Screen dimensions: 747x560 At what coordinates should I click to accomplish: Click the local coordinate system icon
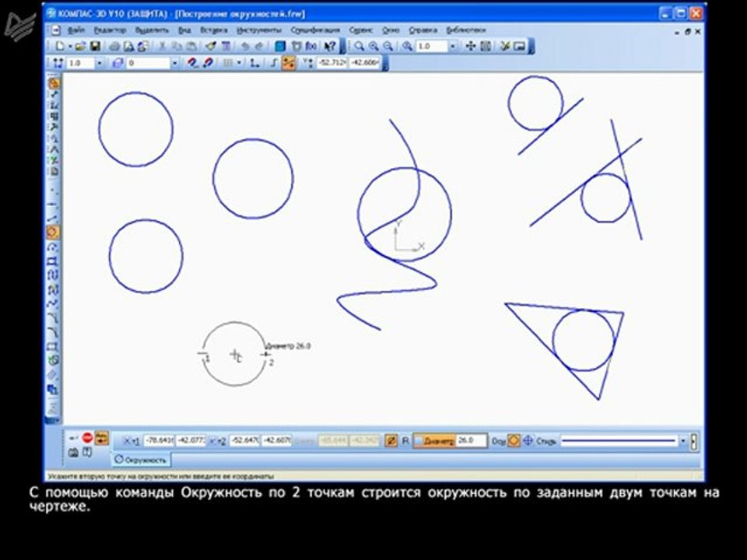pos(255,63)
